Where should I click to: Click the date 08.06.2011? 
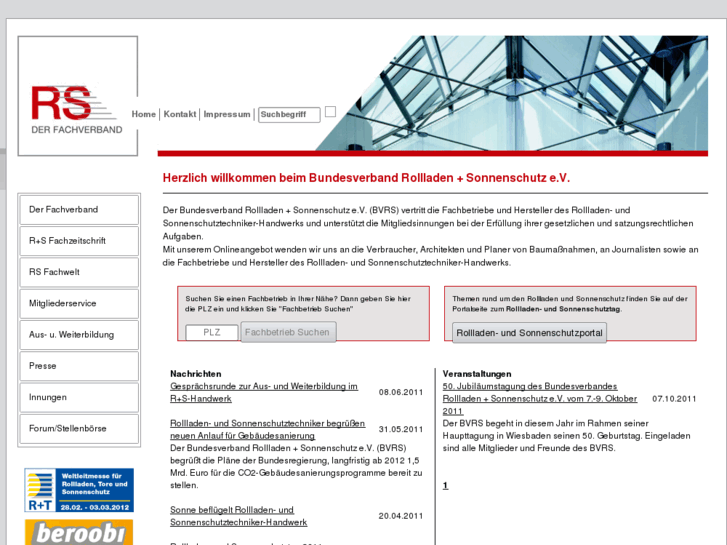tap(401, 392)
